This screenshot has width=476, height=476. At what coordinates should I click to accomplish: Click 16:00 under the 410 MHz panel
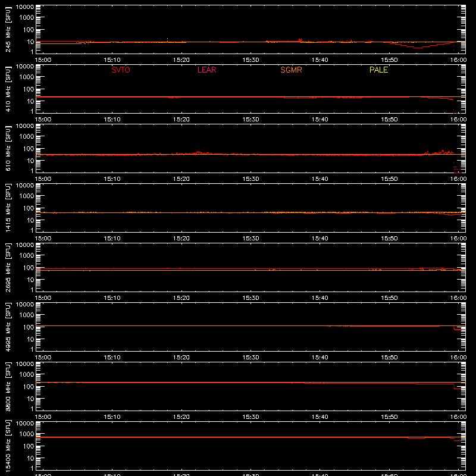click(458, 120)
